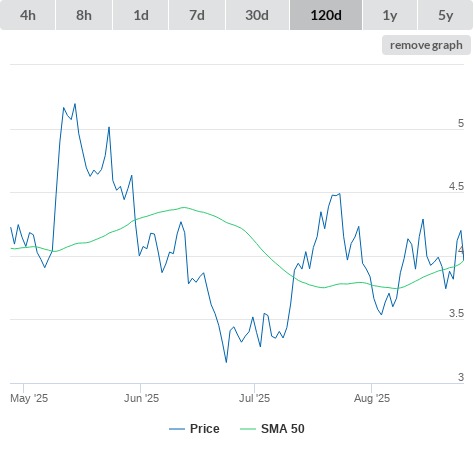Click the remove graph button
474x455 pixels.
[x=426, y=45]
